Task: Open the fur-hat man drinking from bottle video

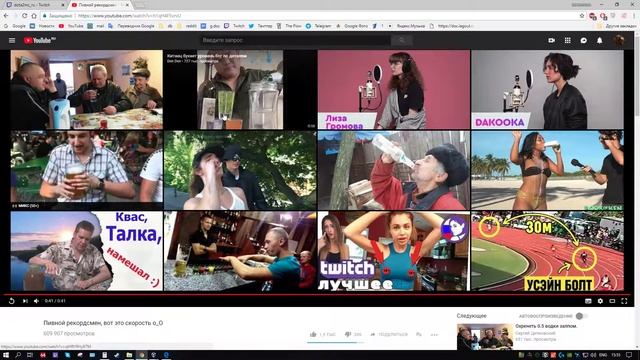Action: 394,170
